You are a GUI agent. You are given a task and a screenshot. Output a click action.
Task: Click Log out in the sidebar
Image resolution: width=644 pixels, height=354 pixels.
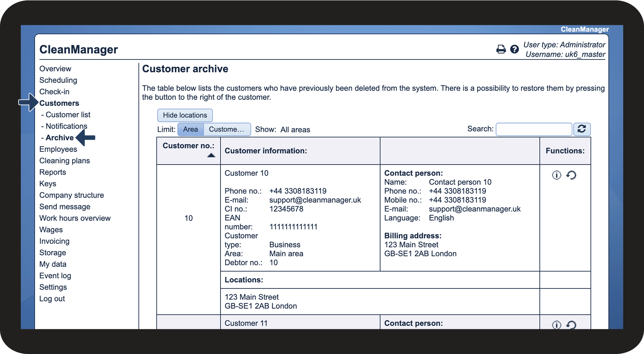click(x=52, y=299)
